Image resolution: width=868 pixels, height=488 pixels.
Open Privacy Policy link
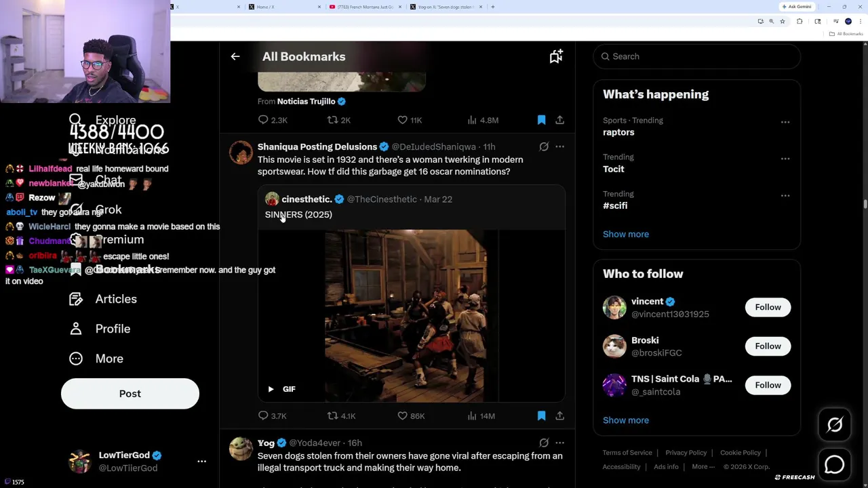click(686, 453)
